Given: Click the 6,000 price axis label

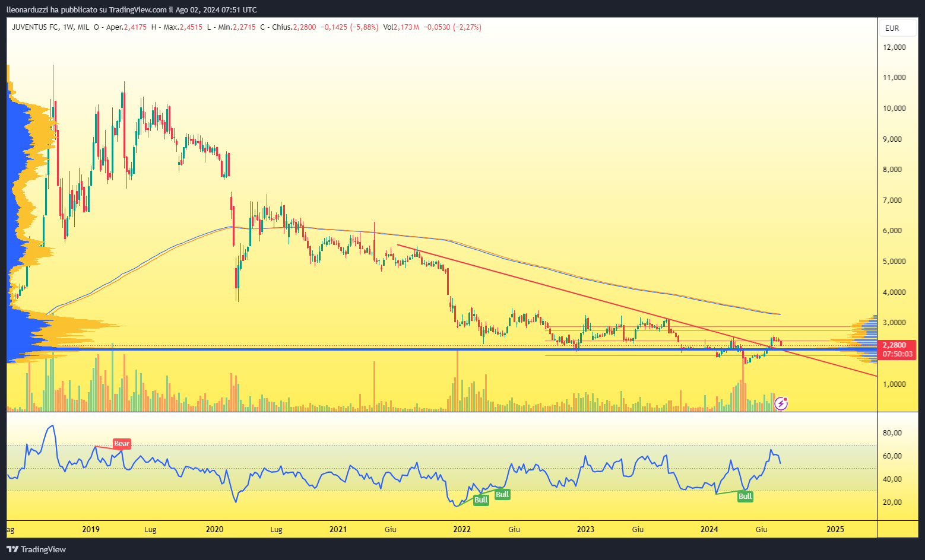Looking at the screenshot, I should (894, 231).
